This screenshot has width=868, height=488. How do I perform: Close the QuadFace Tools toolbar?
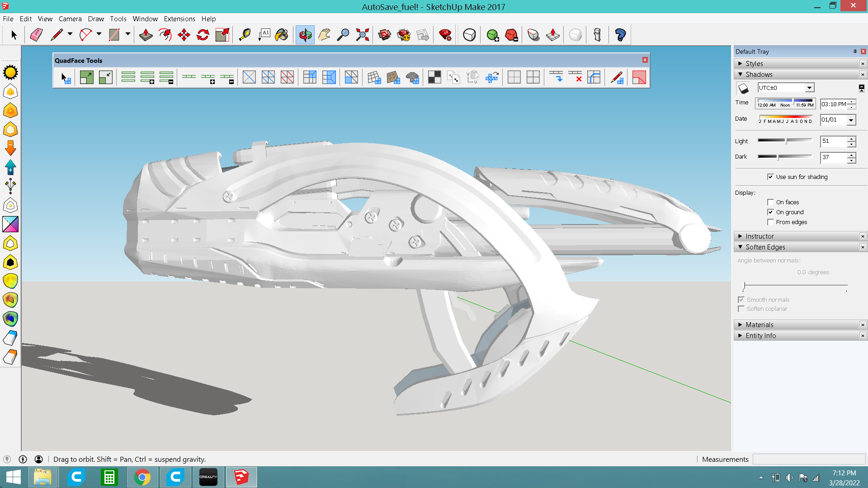coord(645,60)
